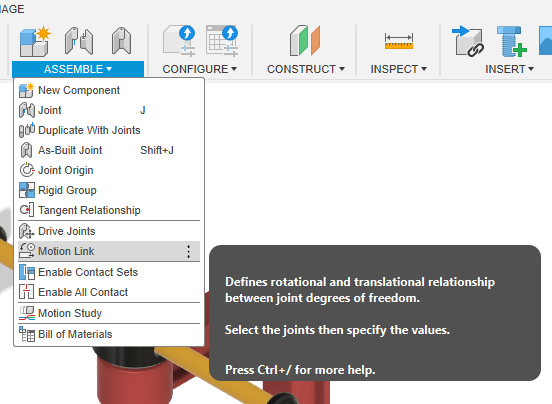
Task: Select Tangent Relationship menu entry
Action: 109,210
